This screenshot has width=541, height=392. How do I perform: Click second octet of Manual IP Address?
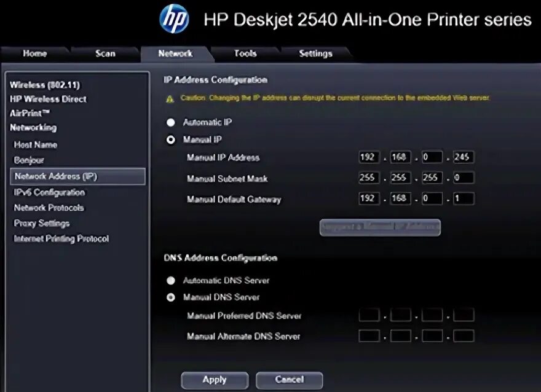click(400, 157)
